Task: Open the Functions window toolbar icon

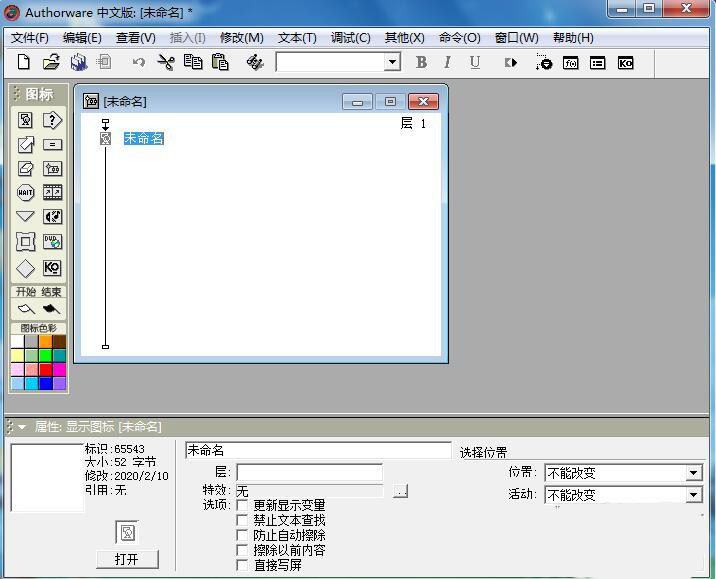Action: click(570, 63)
